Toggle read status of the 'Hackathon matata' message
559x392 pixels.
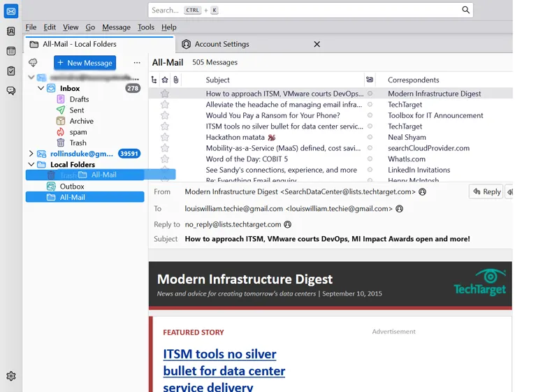pyautogui.click(x=370, y=138)
